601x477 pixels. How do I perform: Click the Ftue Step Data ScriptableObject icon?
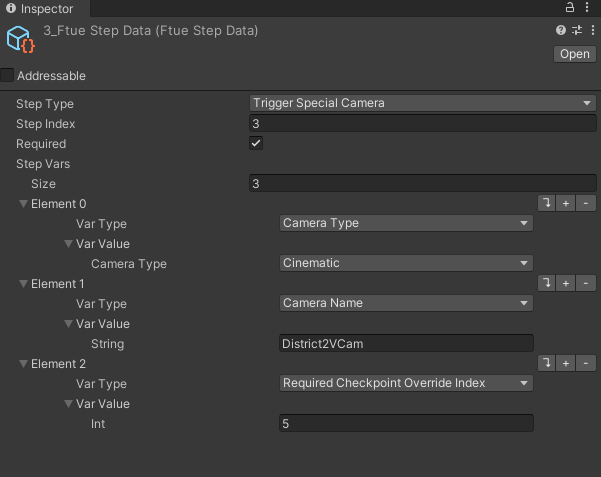[x=21, y=39]
